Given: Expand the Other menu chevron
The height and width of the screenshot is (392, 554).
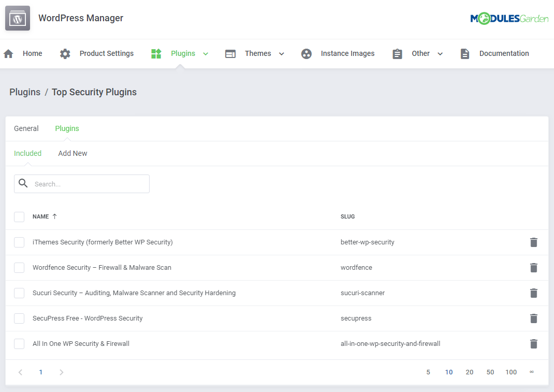Looking at the screenshot, I should (440, 54).
